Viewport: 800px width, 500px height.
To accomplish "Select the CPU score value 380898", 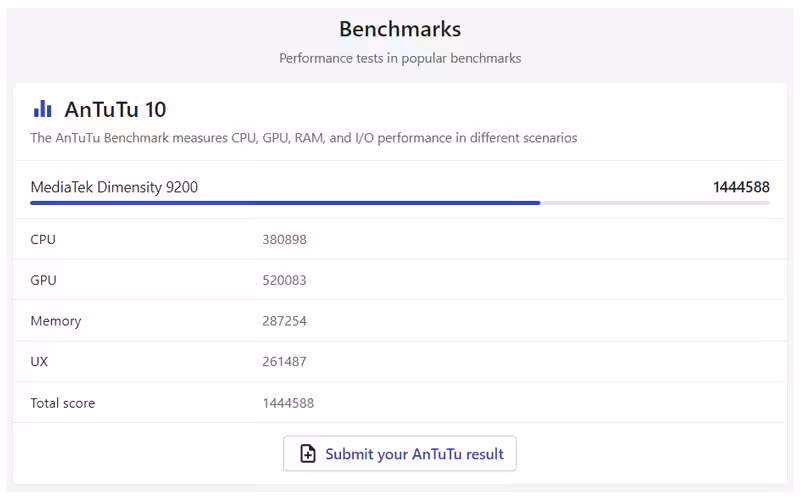I will click(284, 239).
